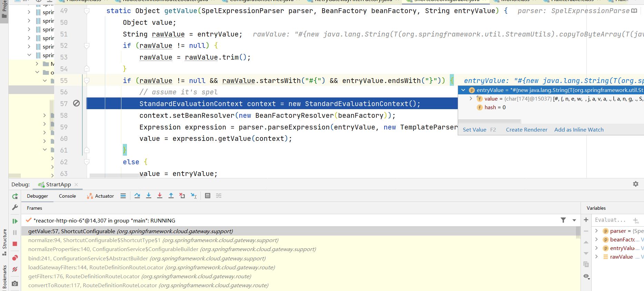Toggle reader mode book icon in editor
Viewport: 644px width, 291px height.
pyautogui.click(x=634, y=11)
